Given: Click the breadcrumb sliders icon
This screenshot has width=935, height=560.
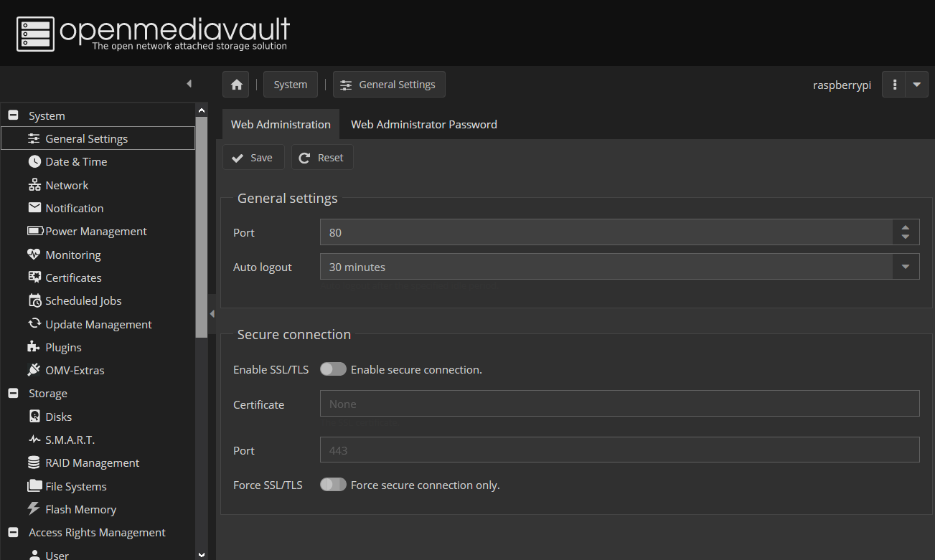Looking at the screenshot, I should click(346, 85).
